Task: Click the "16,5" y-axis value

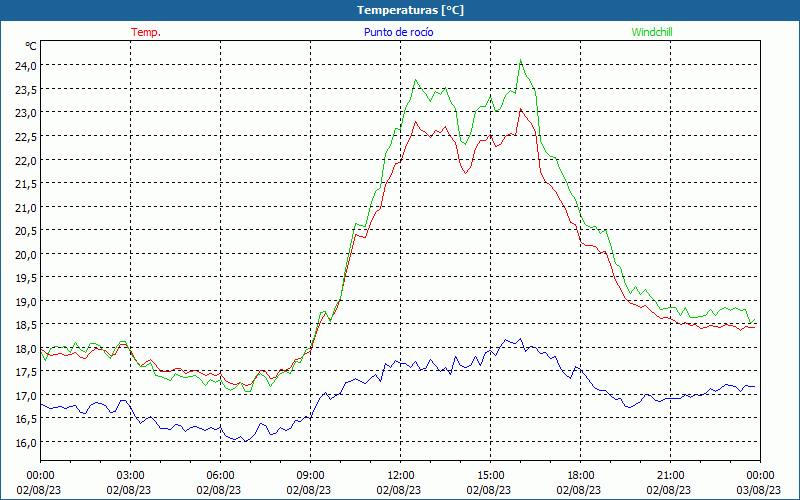Action: [26, 419]
